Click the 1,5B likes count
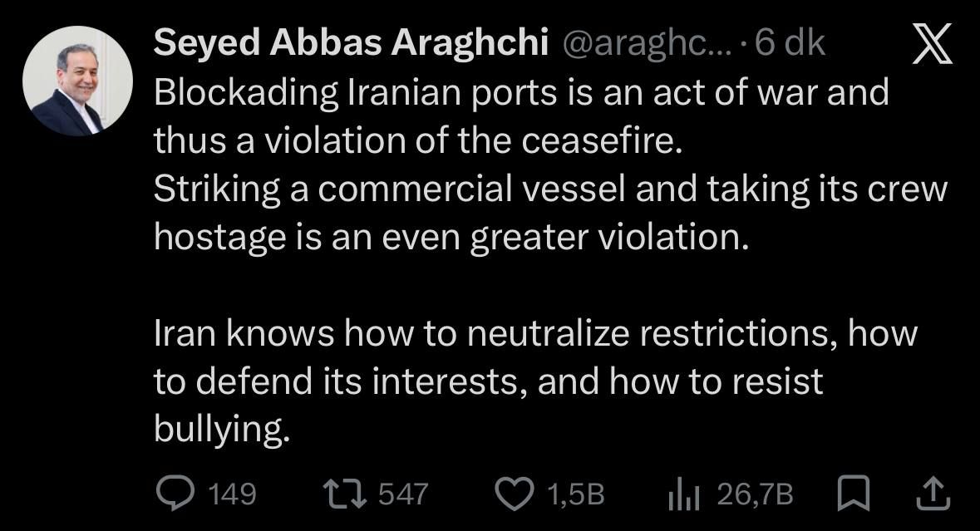 (x=575, y=495)
